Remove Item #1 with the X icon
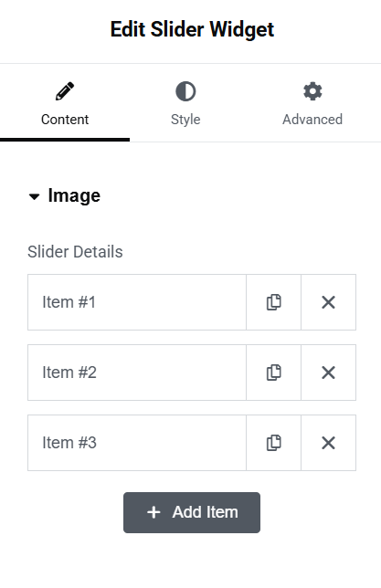381x588 pixels. 328,302
